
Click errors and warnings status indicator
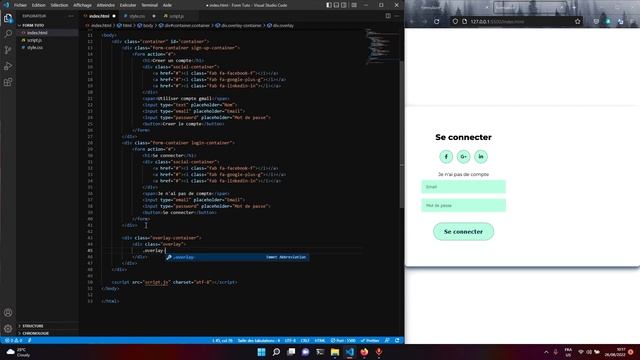point(13,340)
